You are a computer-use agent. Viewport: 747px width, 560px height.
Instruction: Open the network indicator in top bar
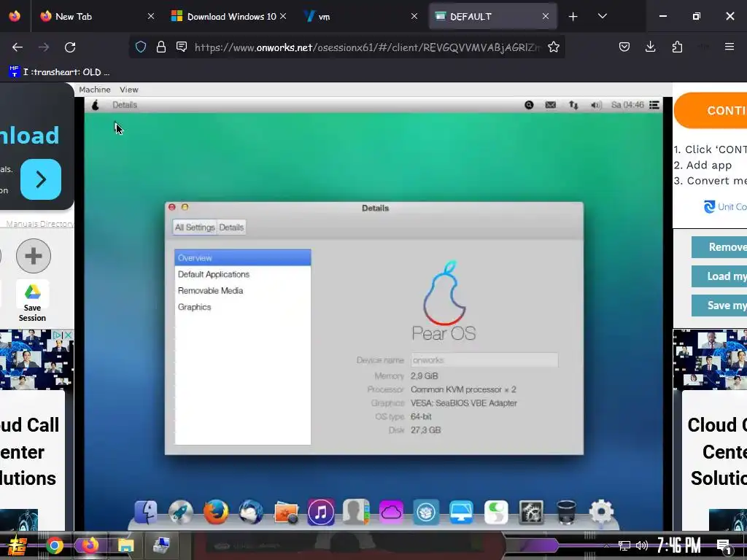573,105
